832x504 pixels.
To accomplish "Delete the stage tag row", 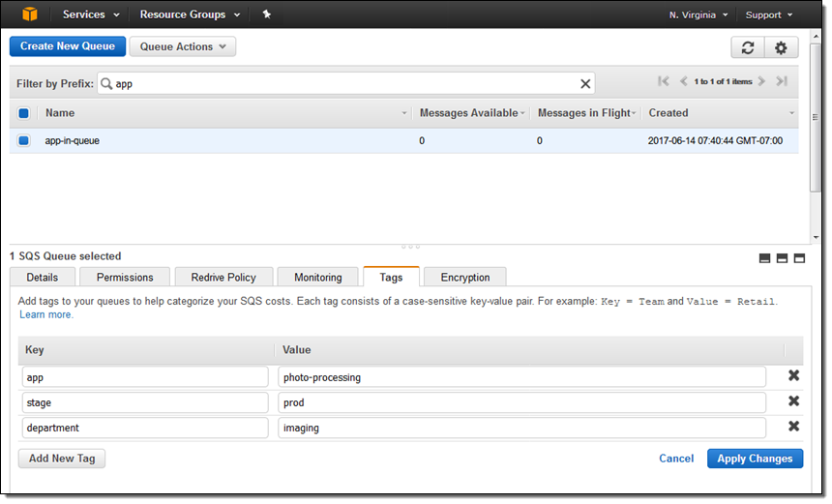I will pos(793,401).
